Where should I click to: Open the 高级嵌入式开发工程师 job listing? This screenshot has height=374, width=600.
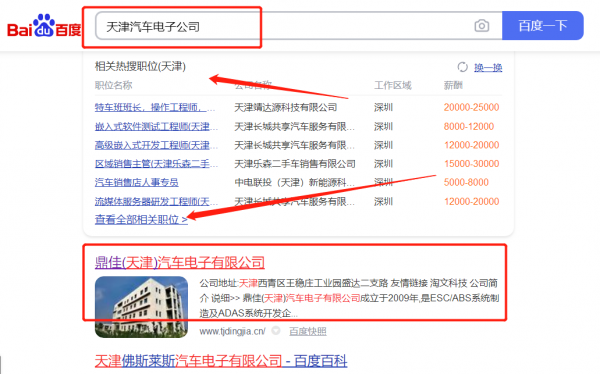156,145
